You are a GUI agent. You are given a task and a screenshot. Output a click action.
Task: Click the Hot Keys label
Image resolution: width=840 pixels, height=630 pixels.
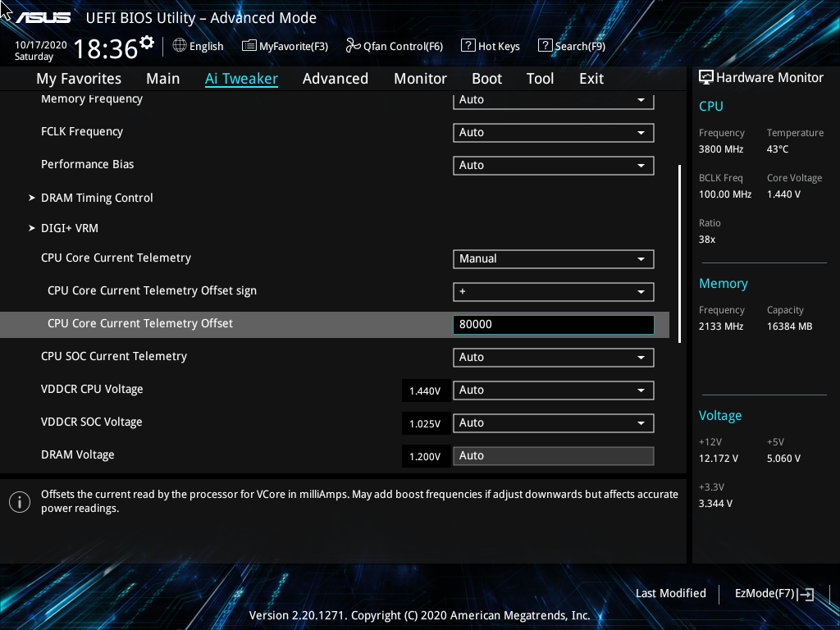coord(499,46)
